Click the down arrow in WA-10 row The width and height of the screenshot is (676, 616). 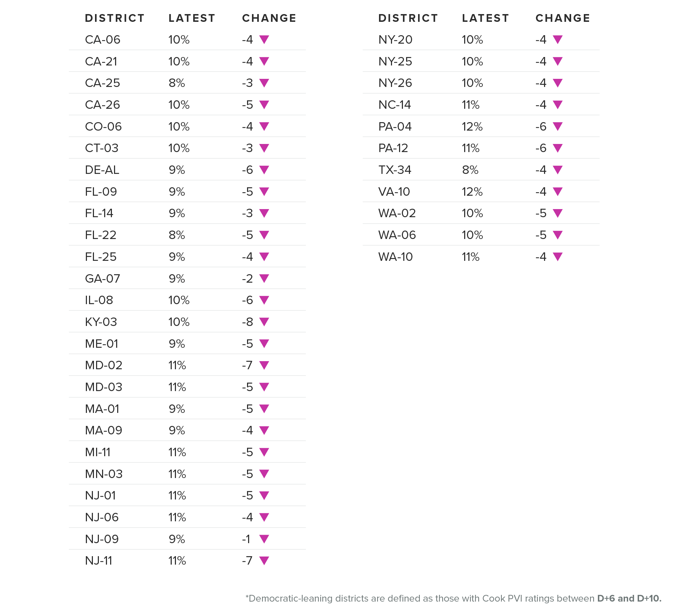click(557, 257)
